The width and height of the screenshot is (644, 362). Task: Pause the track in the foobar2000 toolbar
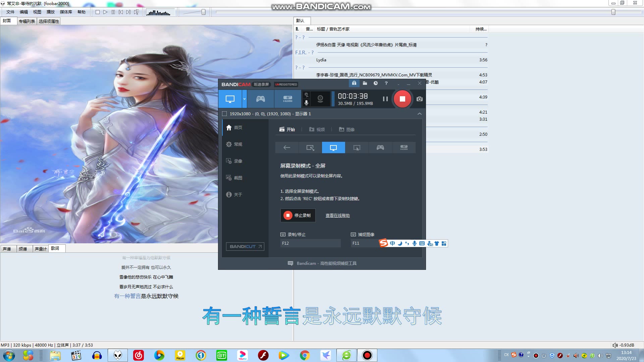113,12
